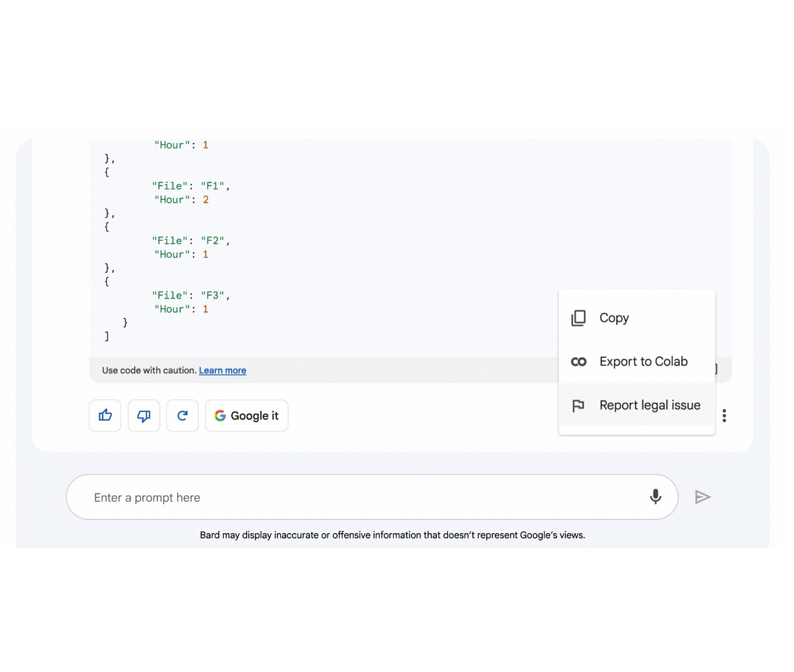Regenerate the response with the refresh icon
Screen dimensions: 794x672
[183, 415]
